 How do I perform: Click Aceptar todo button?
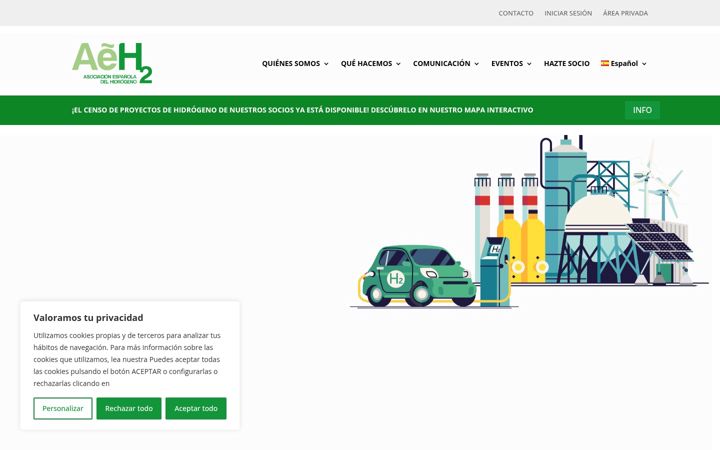[196, 408]
